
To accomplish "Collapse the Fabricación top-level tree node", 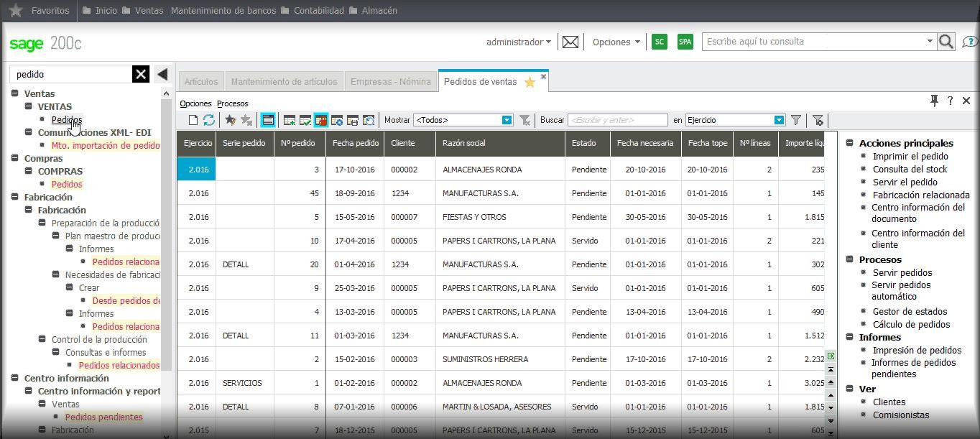I will [x=15, y=197].
